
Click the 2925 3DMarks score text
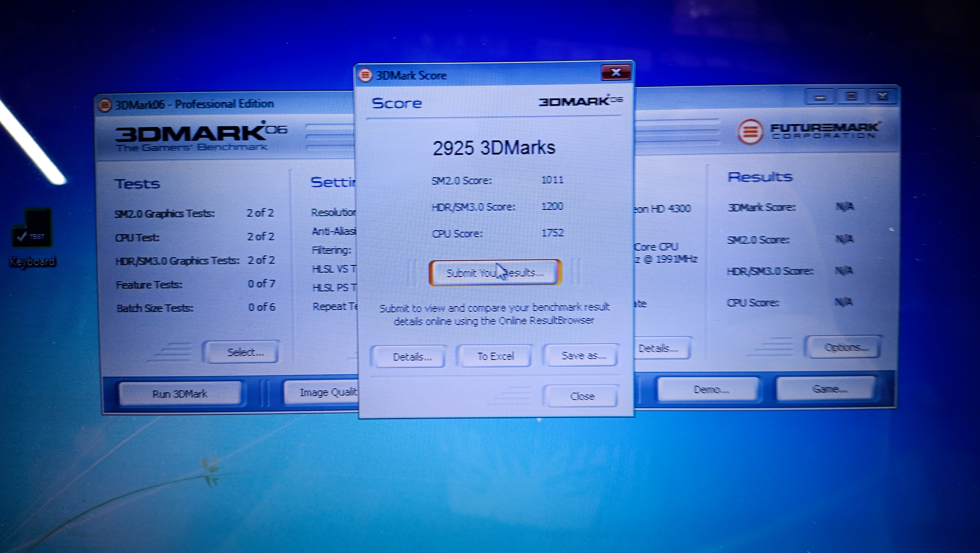pos(494,148)
